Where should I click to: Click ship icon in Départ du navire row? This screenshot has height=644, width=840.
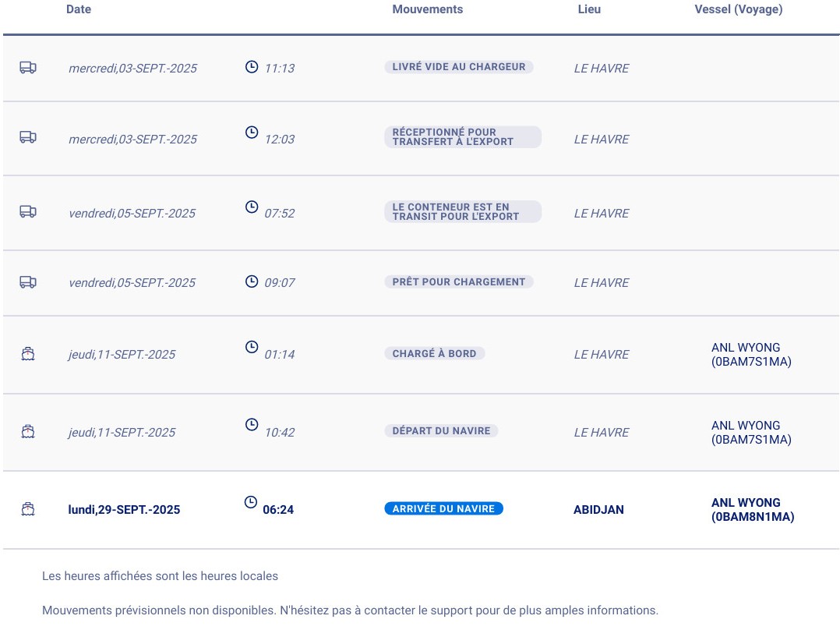pyautogui.click(x=28, y=431)
